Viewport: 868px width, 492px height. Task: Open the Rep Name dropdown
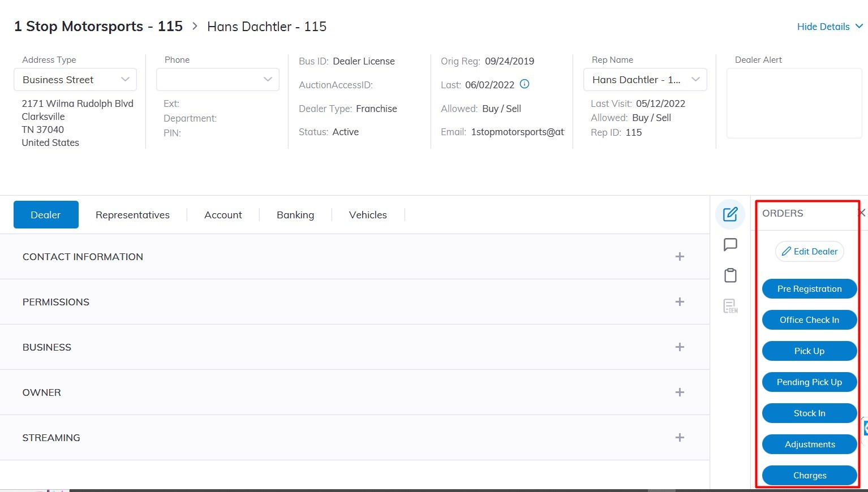pyautogui.click(x=644, y=80)
